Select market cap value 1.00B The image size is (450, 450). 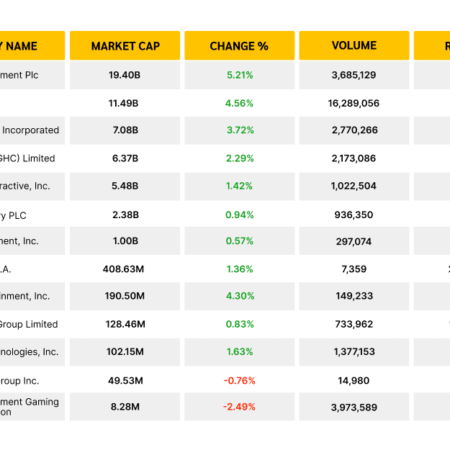pyautogui.click(x=125, y=241)
